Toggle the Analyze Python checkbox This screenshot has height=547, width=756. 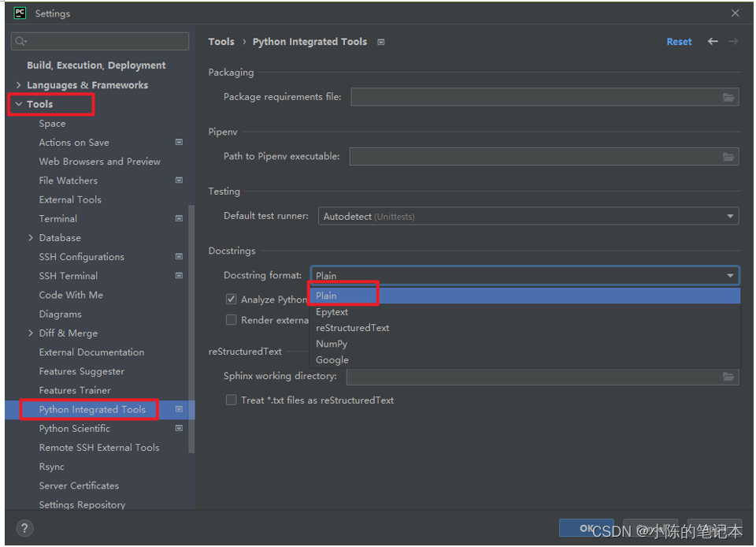pos(232,299)
